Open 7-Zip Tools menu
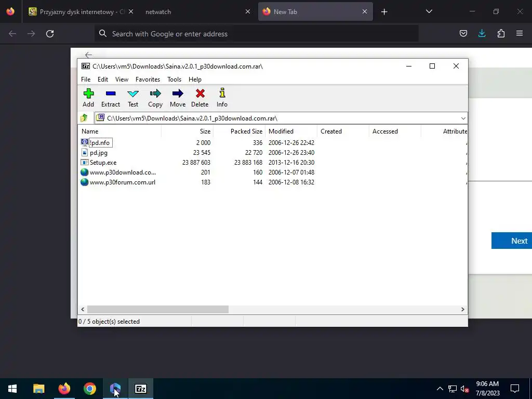Screen dimensions: 532x399 pyautogui.click(x=175, y=79)
